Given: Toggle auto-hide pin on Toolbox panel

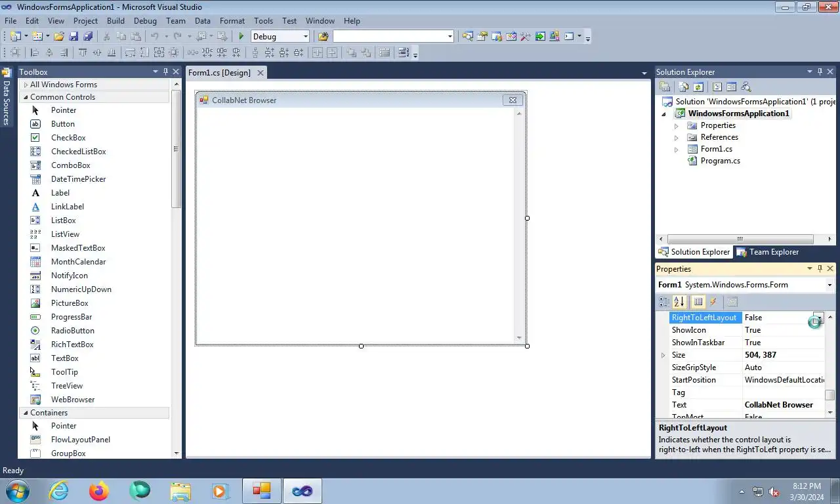Looking at the screenshot, I should point(165,72).
